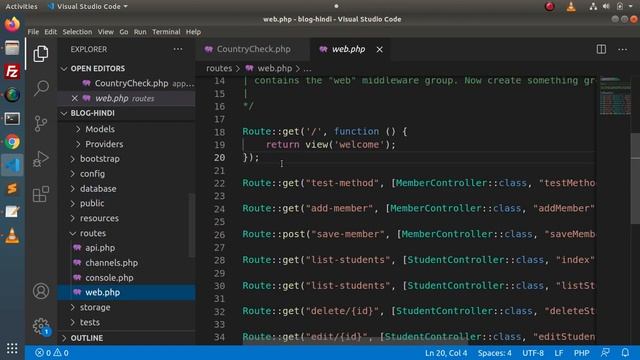Open the File menu

click(33, 32)
